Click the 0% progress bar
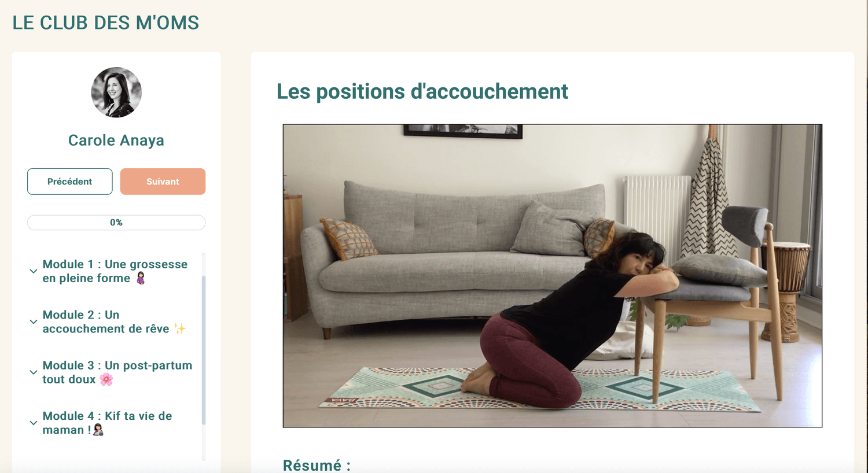Screen dimensions: 868x473 point(116,223)
